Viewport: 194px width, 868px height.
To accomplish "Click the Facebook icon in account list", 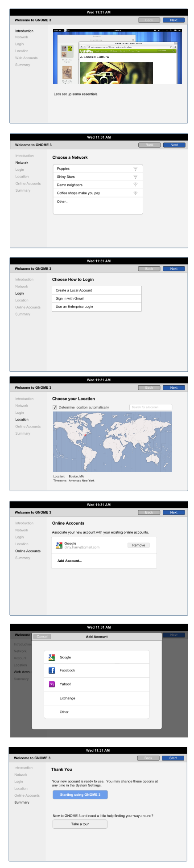I will (x=52, y=670).
